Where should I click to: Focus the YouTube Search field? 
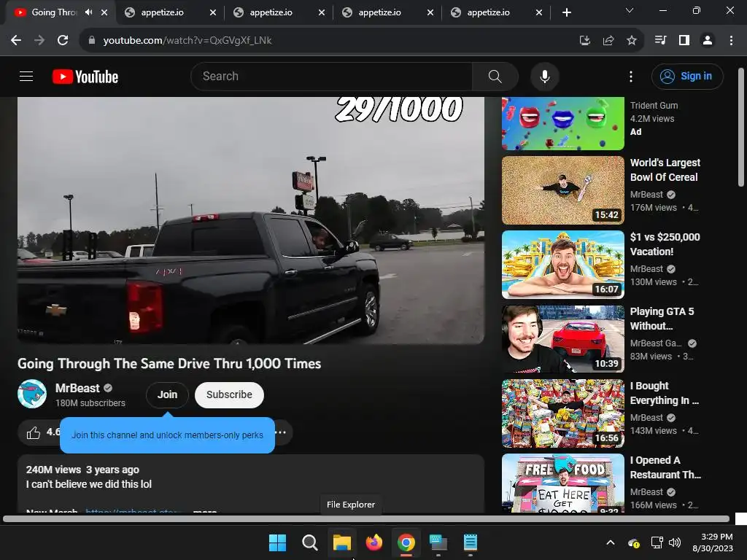coord(331,76)
